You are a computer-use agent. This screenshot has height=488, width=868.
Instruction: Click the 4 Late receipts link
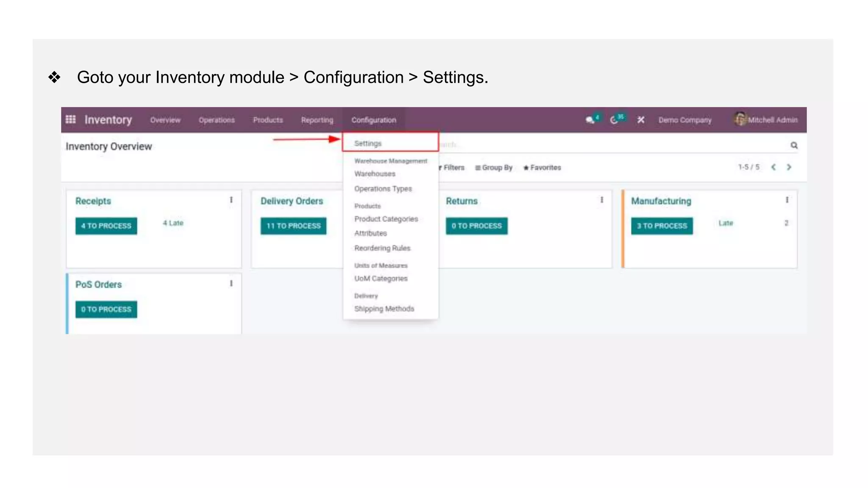[173, 223]
